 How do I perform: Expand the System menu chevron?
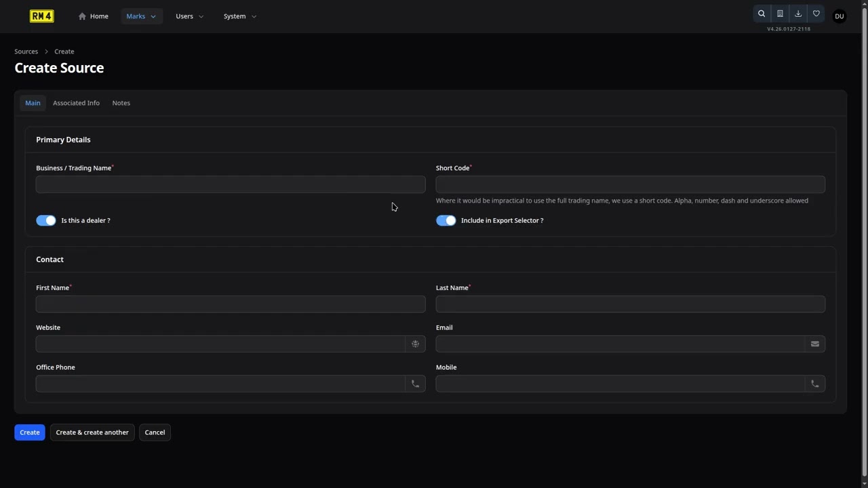click(x=254, y=16)
